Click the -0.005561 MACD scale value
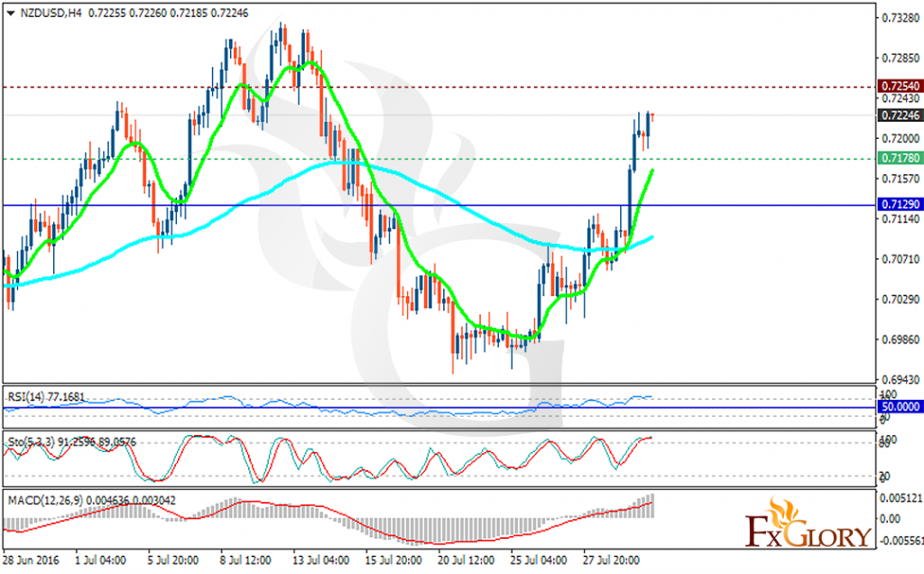Image resolution: width=924 pixels, height=574 pixels. (x=901, y=540)
